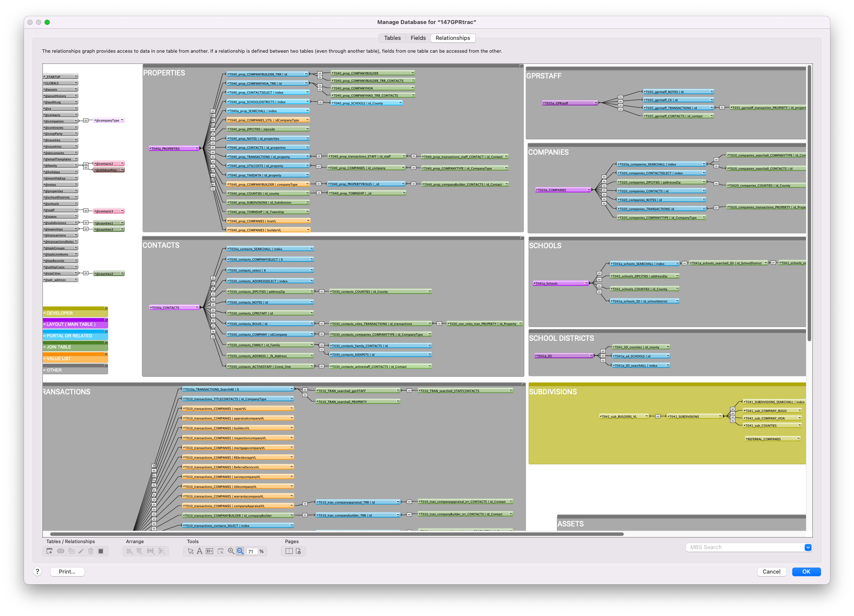Click the zoom out magnifier

[240, 551]
